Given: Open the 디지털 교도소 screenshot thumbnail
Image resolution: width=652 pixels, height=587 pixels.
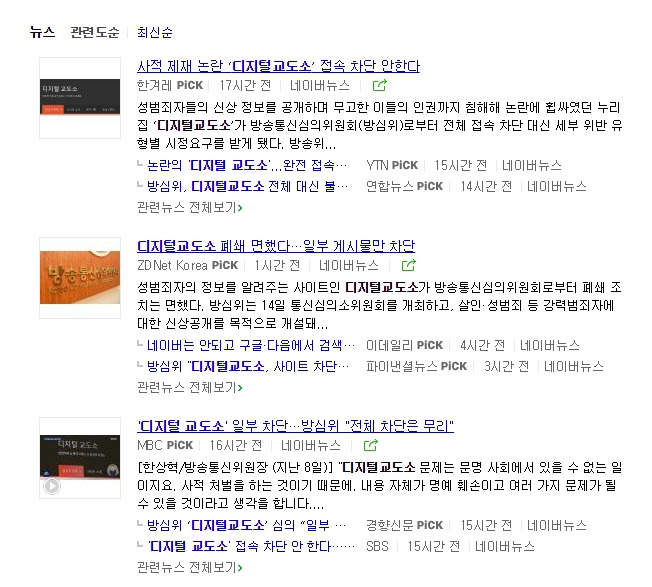Looking at the screenshot, I should (x=80, y=98).
